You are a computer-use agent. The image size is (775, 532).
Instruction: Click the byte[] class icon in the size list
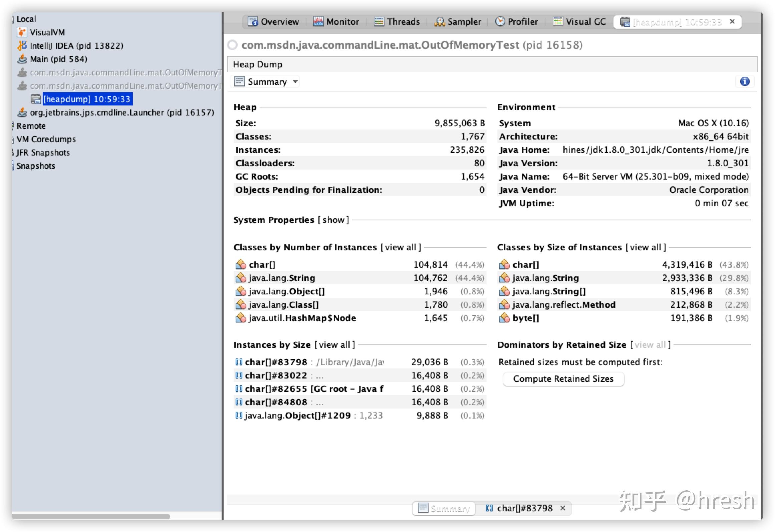[504, 318]
